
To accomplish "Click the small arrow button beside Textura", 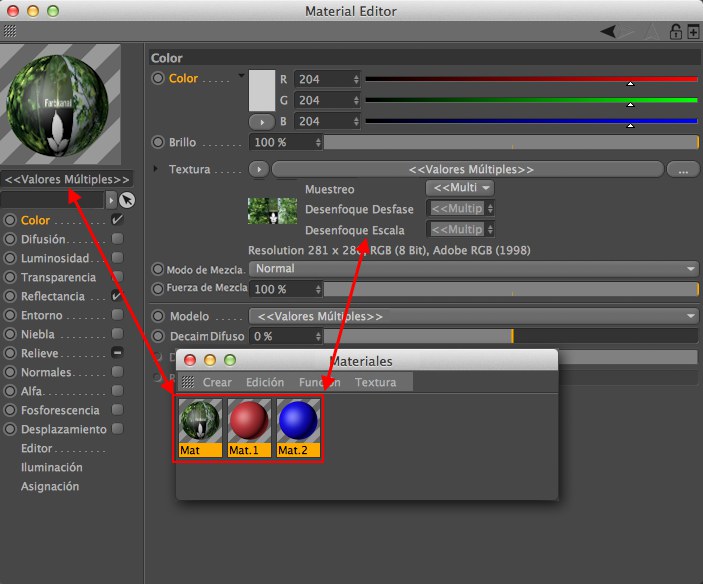I will click(259, 169).
